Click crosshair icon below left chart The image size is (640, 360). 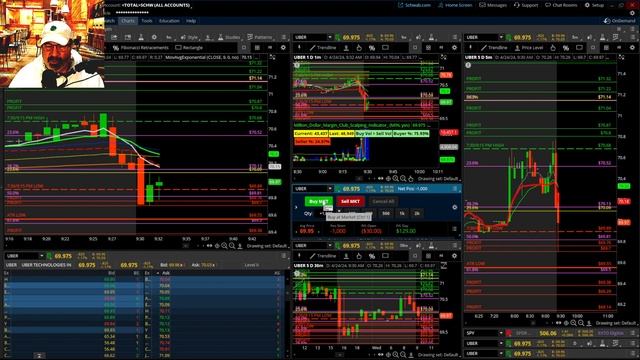pos(217,246)
